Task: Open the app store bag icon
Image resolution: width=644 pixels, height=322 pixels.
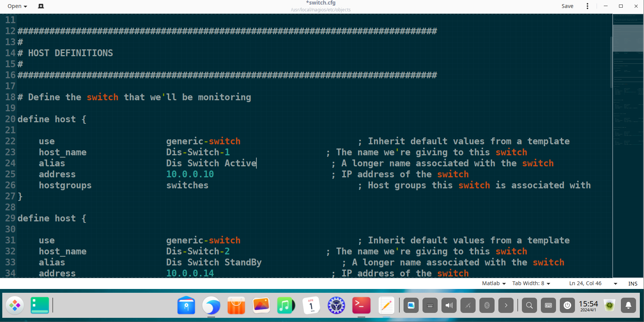Action: tap(236, 305)
